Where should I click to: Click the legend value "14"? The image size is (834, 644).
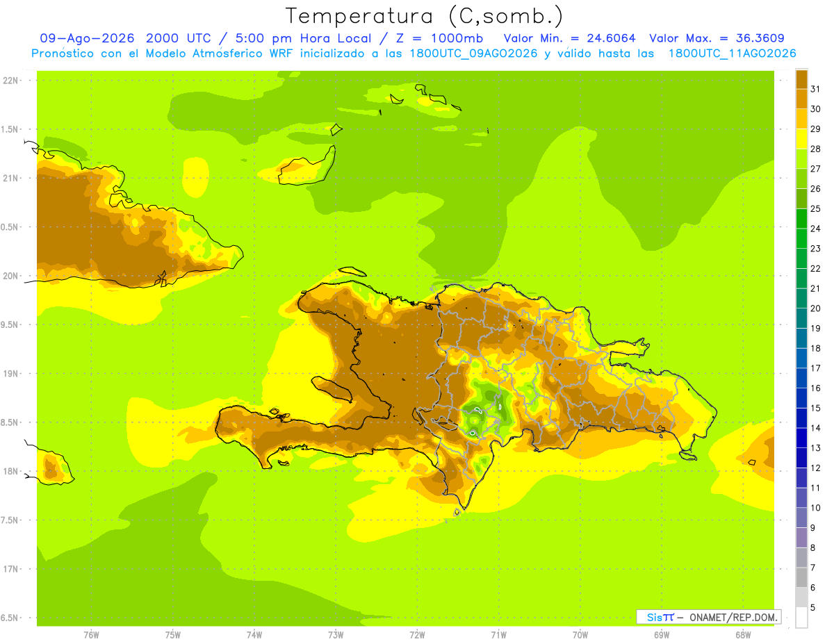(x=816, y=428)
